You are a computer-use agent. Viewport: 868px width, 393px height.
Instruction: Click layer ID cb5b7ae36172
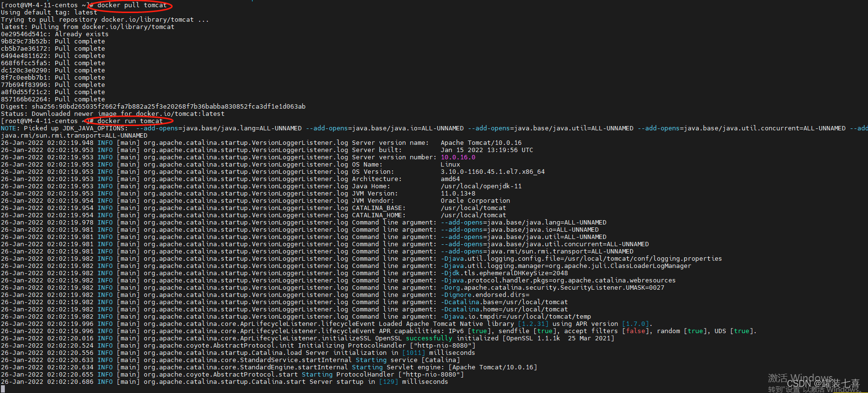(x=24, y=49)
